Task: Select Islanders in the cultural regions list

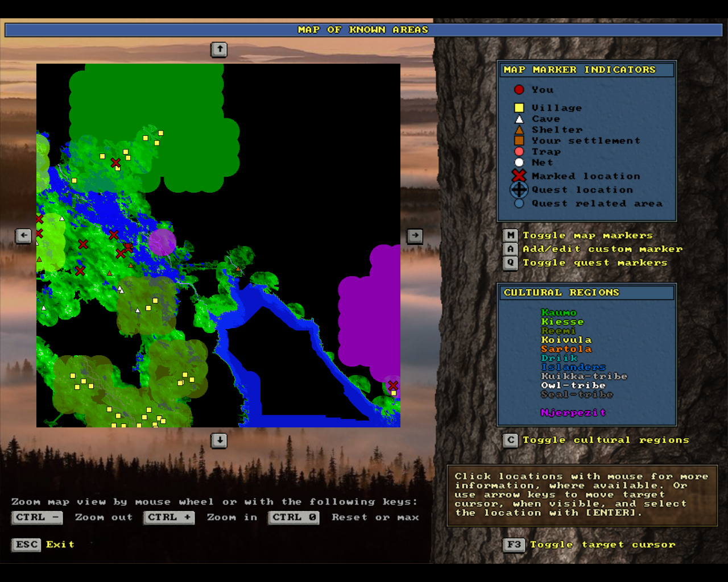Action: [x=573, y=367]
